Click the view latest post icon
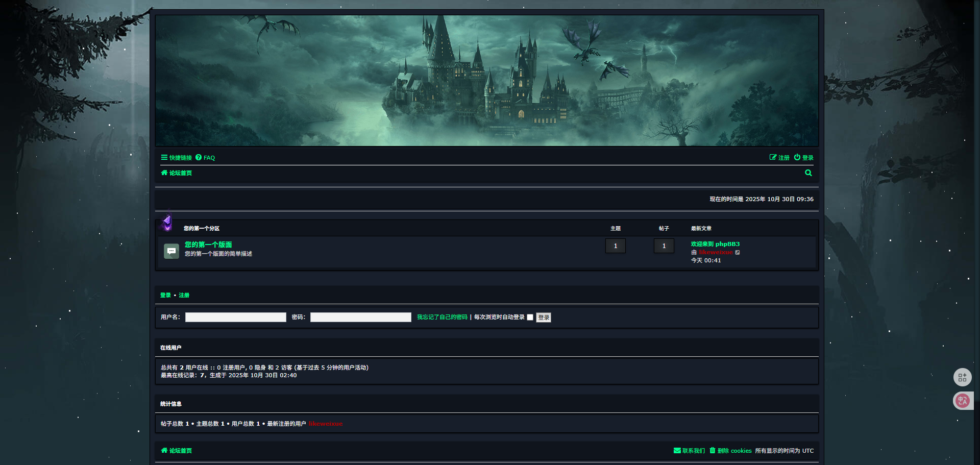980x465 pixels. (737, 253)
